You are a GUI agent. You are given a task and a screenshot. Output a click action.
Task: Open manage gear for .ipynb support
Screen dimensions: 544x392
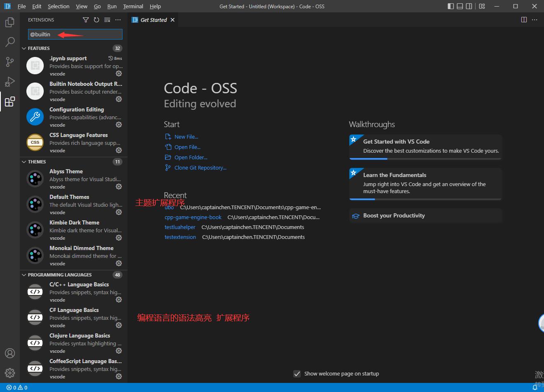click(x=119, y=73)
